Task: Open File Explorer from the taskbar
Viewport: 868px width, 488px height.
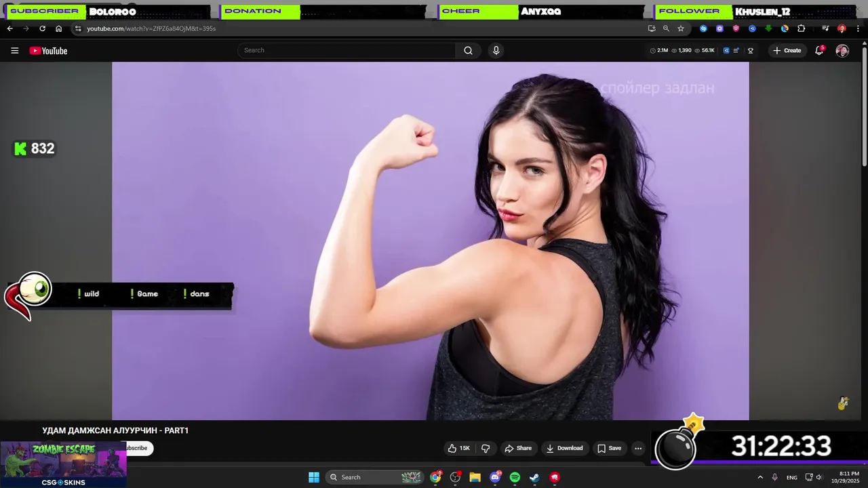Action: [475, 477]
